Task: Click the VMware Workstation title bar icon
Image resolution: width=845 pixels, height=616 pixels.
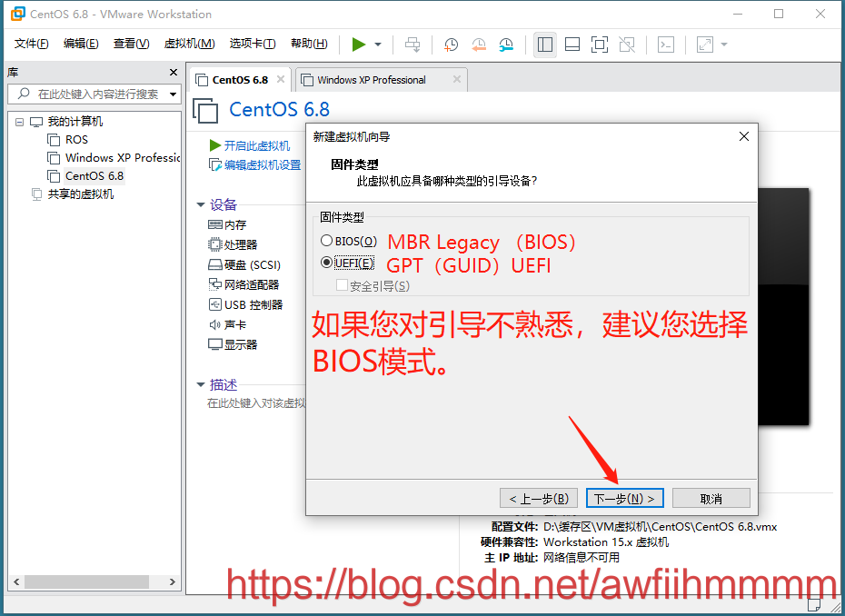Action: click(x=18, y=14)
